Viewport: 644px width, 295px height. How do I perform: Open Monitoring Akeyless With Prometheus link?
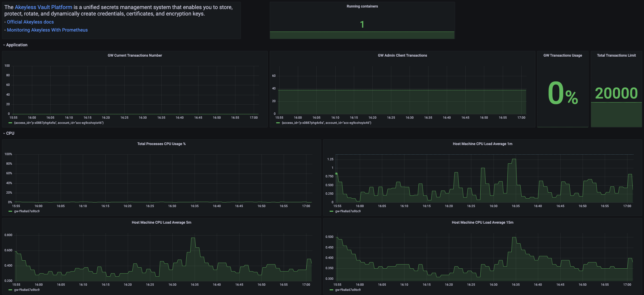(x=47, y=30)
